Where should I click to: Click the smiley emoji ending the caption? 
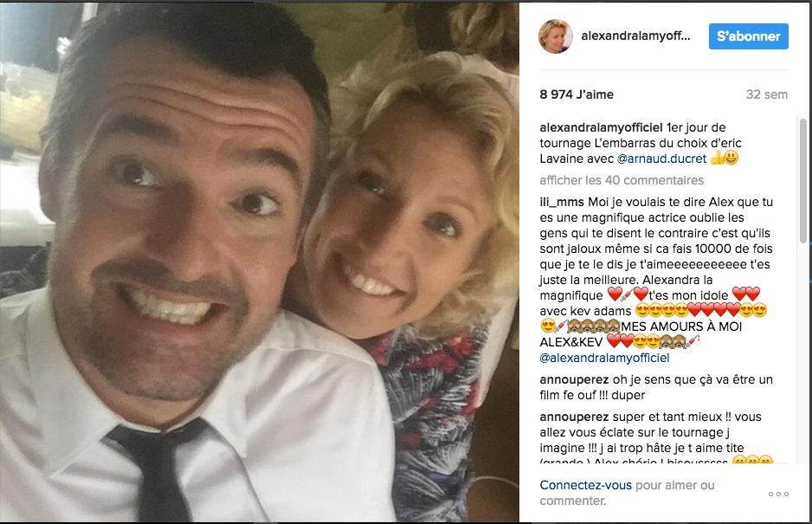click(x=731, y=158)
